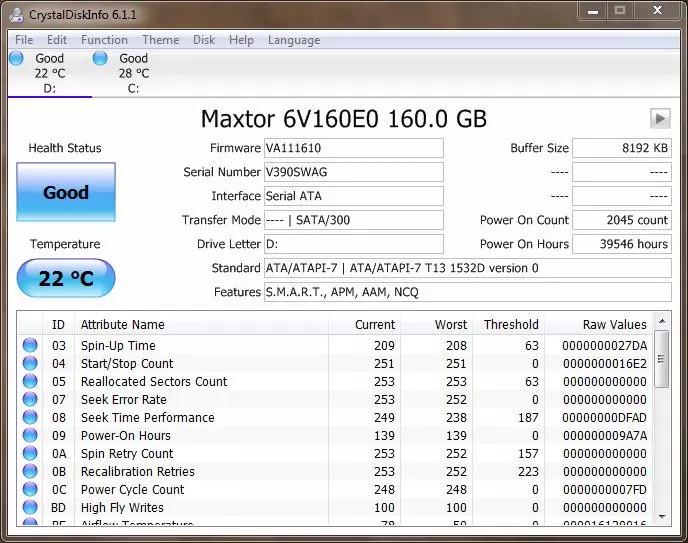Click the status icon for Recalibration Retries

click(x=30, y=471)
